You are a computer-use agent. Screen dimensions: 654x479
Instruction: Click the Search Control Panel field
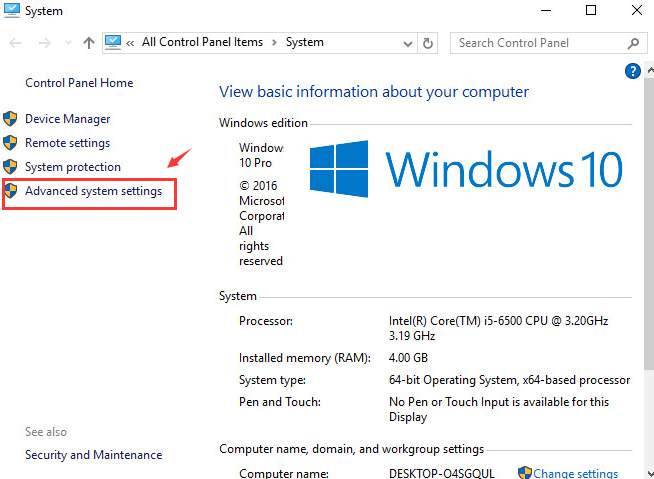pos(549,43)
